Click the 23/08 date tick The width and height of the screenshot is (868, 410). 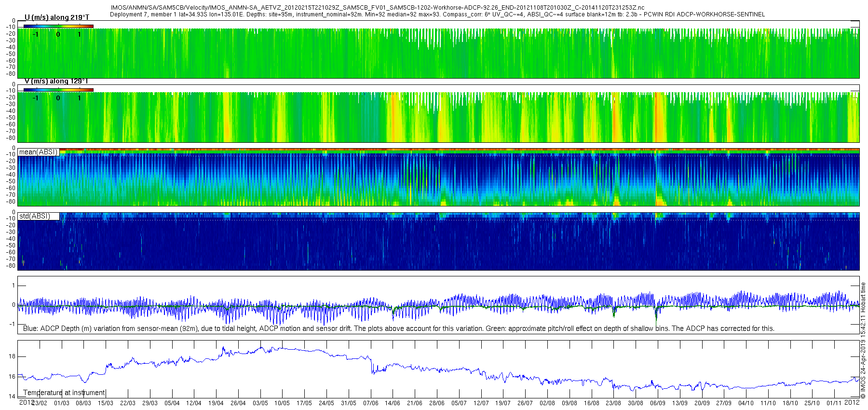click(x=613, y=403)
